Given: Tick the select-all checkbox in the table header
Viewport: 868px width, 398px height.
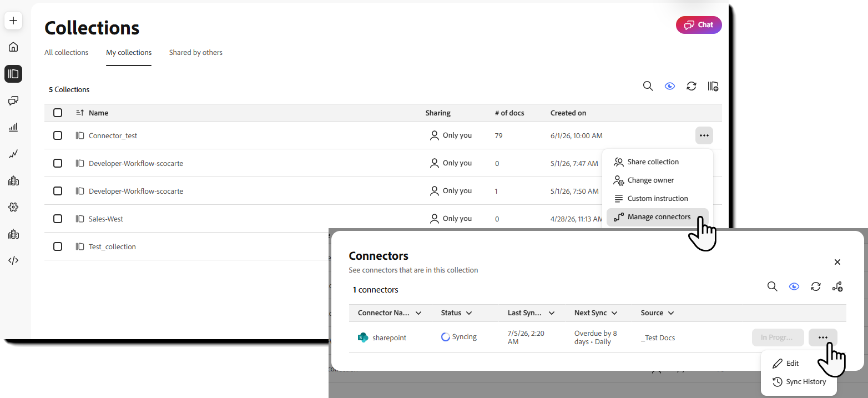Looking at the screenshot, I should pyautogui.click(x=58, y=113).
